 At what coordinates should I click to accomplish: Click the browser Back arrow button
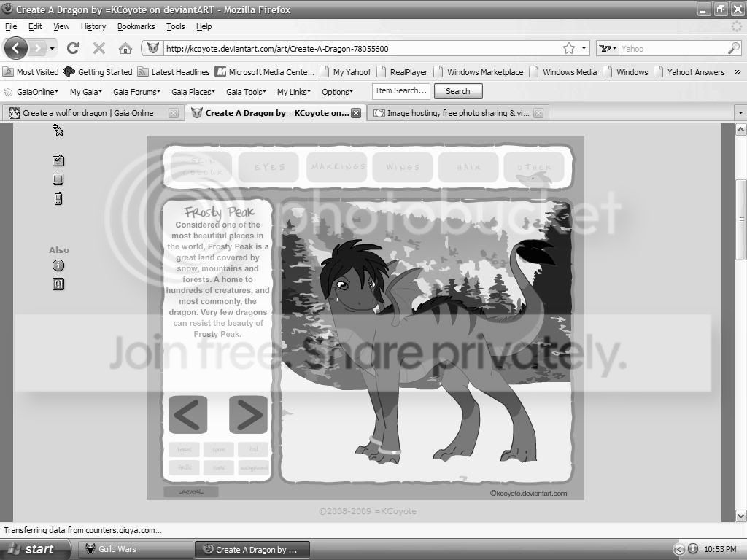coord(16,48)
